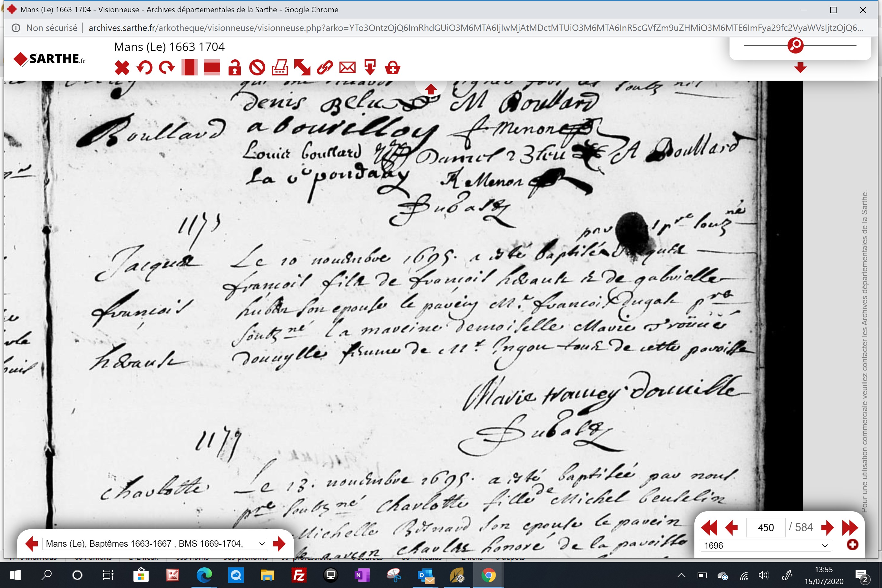
Task: Click the red X close icon in viewer toolbar
Action: [x=122, y=68]
